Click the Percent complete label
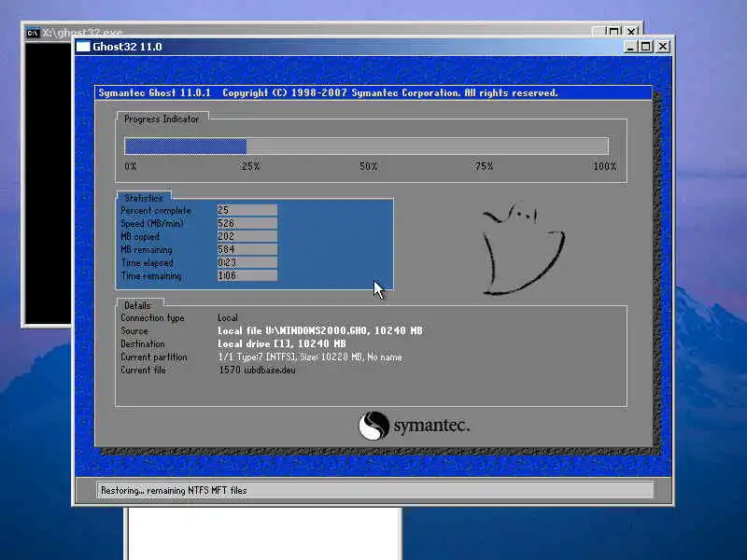 pos(156,211)
